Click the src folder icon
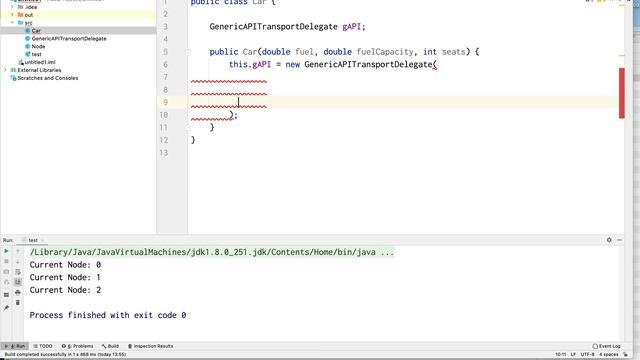 [20, 22]
